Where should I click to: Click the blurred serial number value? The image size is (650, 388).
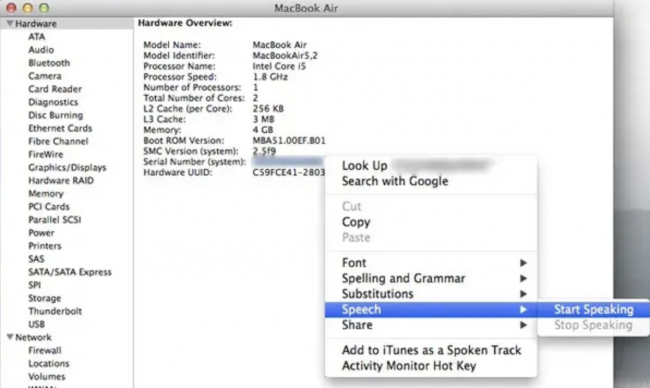pyautogui.click(x=288, y=162)
